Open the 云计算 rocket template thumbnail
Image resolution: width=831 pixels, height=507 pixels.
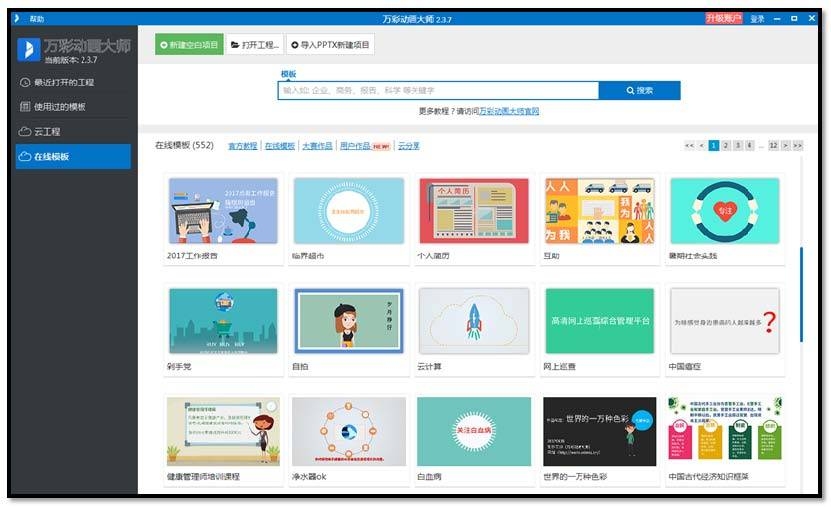(473, 321)
